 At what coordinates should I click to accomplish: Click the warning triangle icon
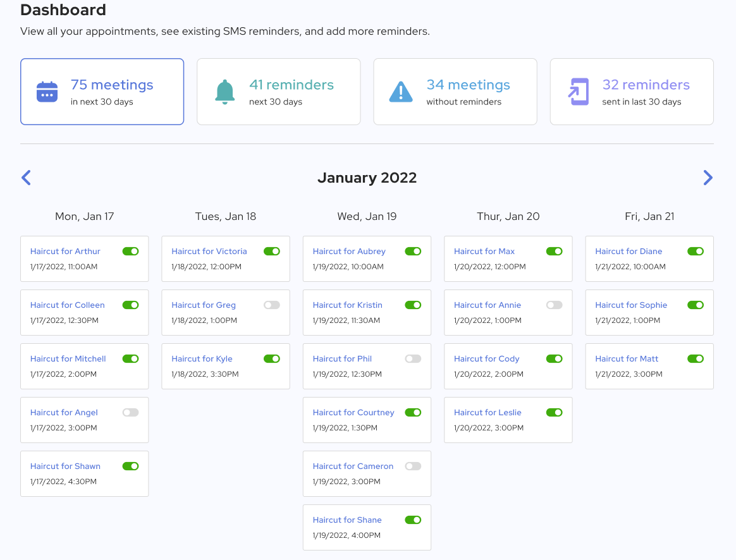tap(401, 92)
